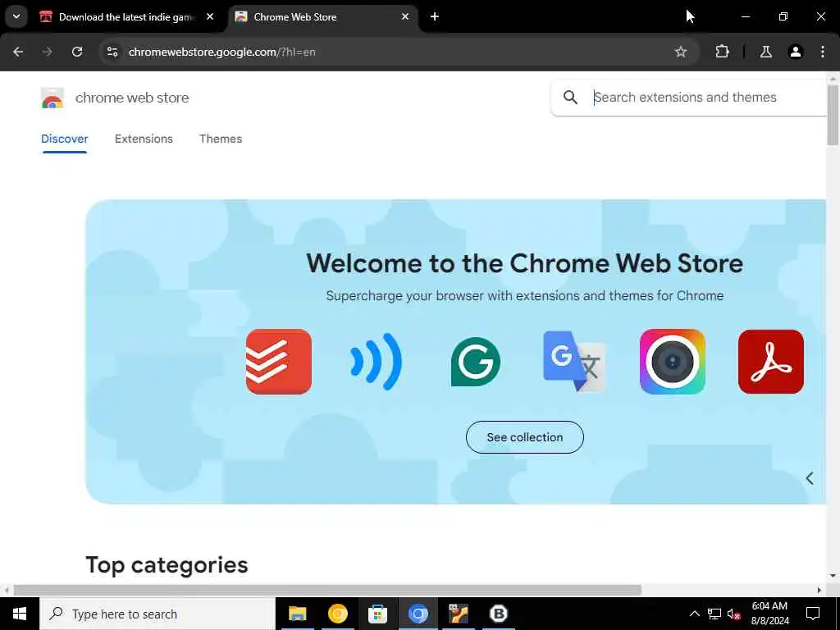Click the vertical scrollbar thumb
The image size is (840, 630).
coord(833,115)
